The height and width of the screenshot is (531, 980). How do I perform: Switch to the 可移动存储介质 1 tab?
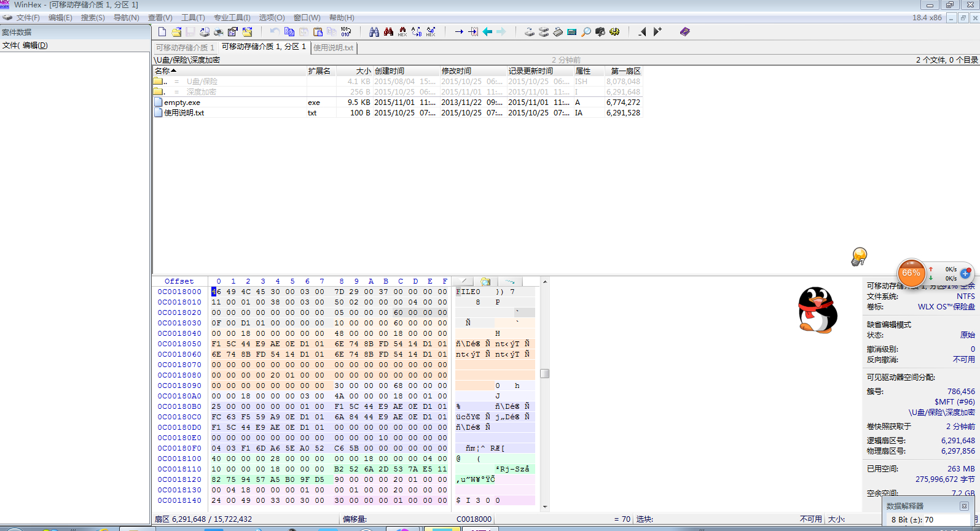[185, 48]
